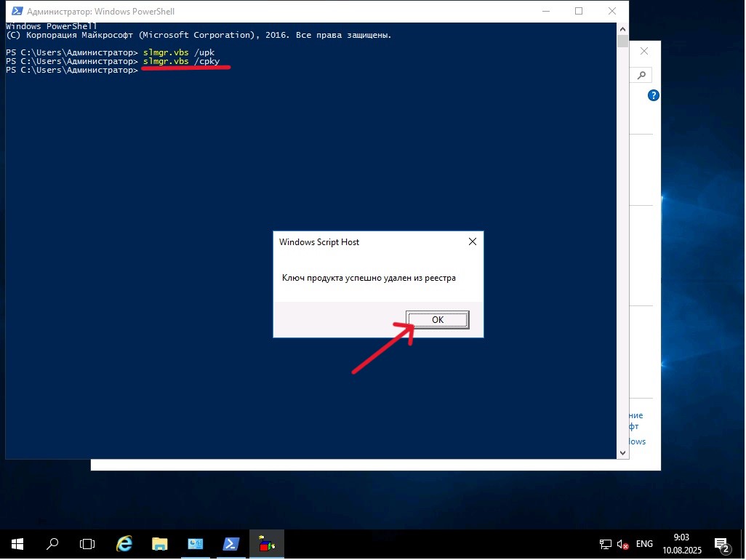The width and height of the screenshot is (746, 560).
Task: Open the Windows Start menu
Action: pyautogui.click(x=17, y=544)
